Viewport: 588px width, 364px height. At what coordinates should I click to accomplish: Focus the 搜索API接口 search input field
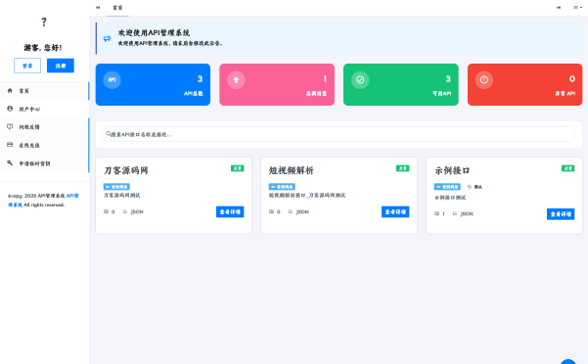click(x=339, y=134)
